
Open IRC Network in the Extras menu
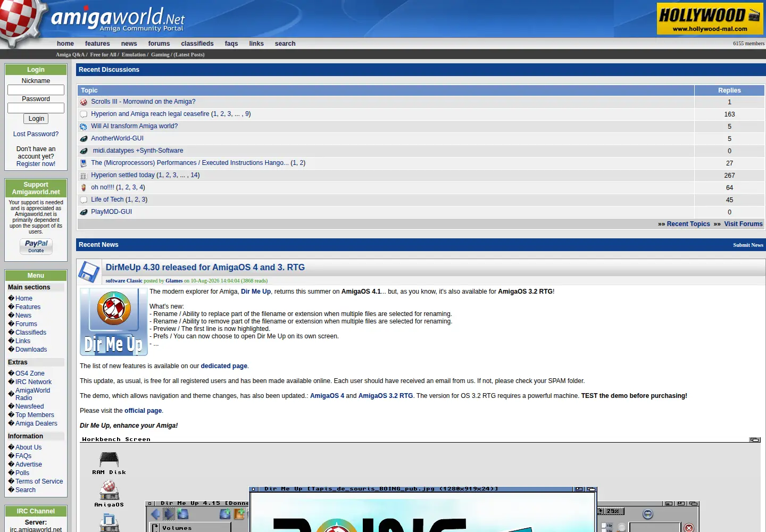34,382
